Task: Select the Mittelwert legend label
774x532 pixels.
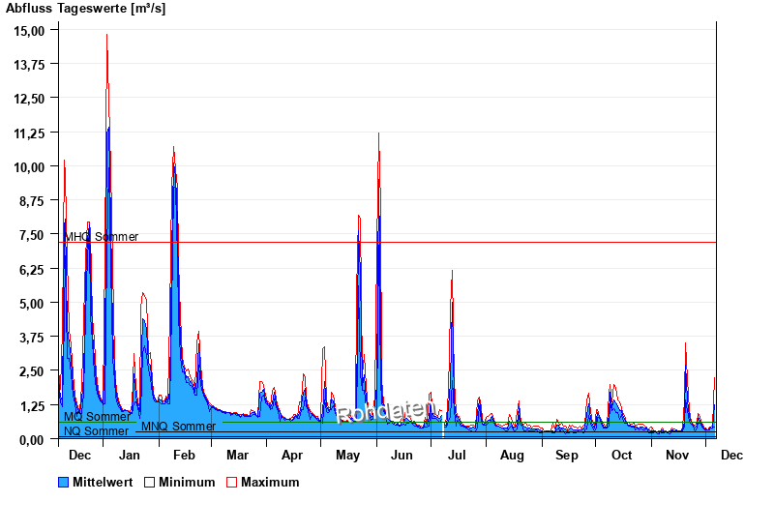Action: (104, 482)
